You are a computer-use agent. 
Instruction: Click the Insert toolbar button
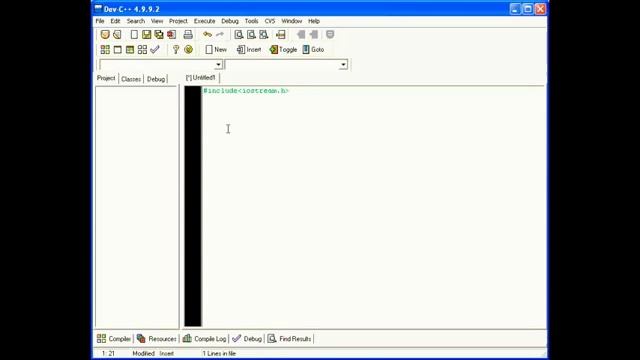pyautogui.click(x=249, y=49)
